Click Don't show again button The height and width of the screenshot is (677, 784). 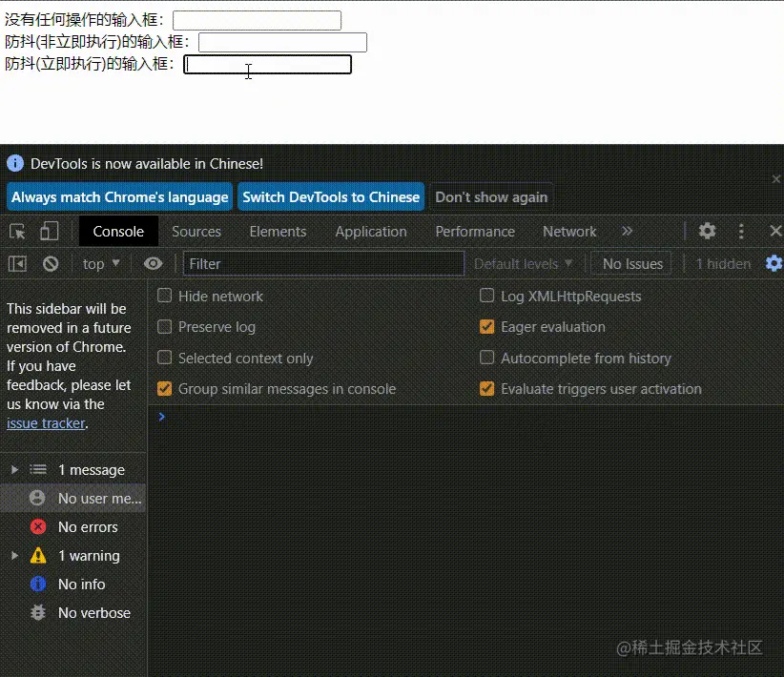click(x=491, y=197)
